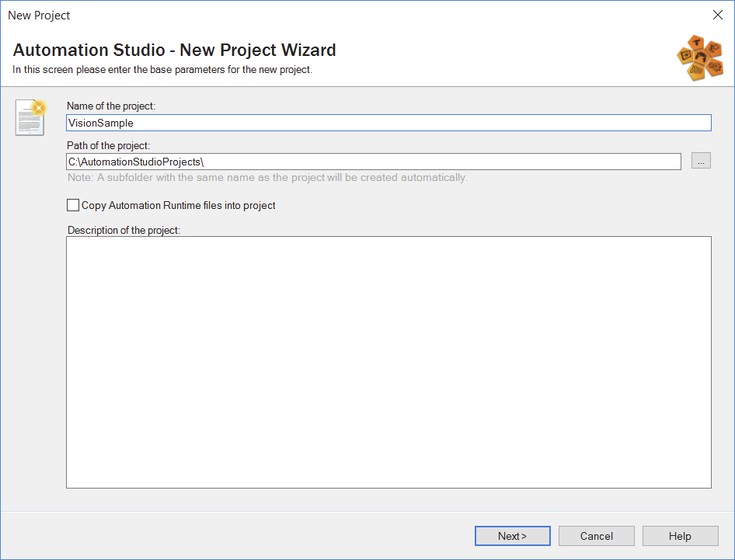
Task: Select the 'Path of the project:' label
Action: pyautogui.click(x=108, y=145)
